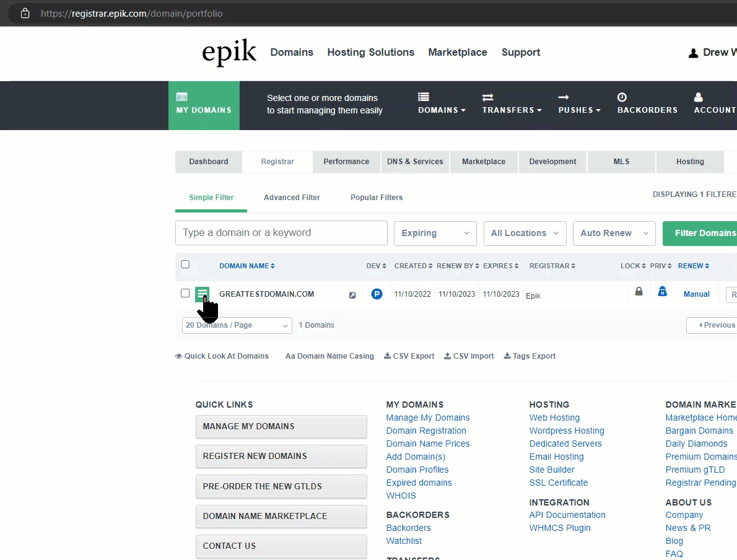Click Manual renew link for GREATTESTDOMAIN.COM

(696, 294)
